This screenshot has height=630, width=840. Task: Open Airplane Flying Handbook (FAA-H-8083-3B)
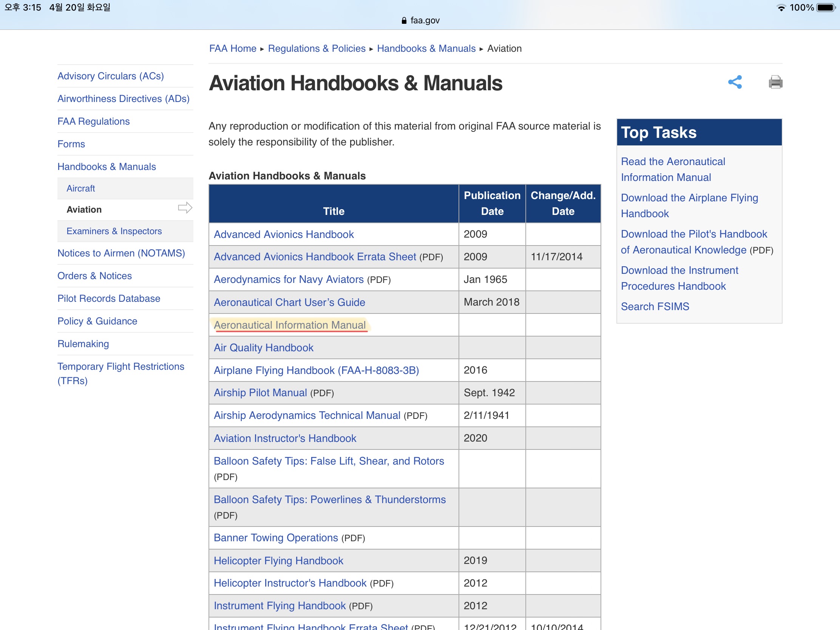tap(317, 370)
